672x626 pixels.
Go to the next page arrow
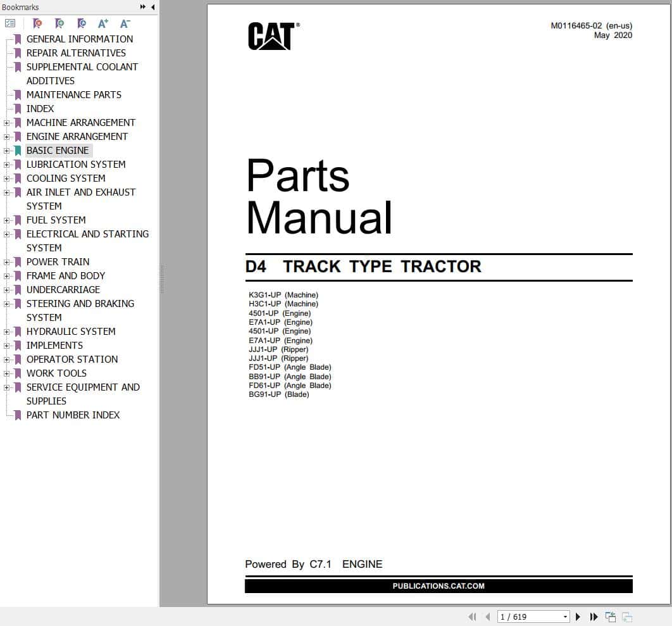(578, 617)
